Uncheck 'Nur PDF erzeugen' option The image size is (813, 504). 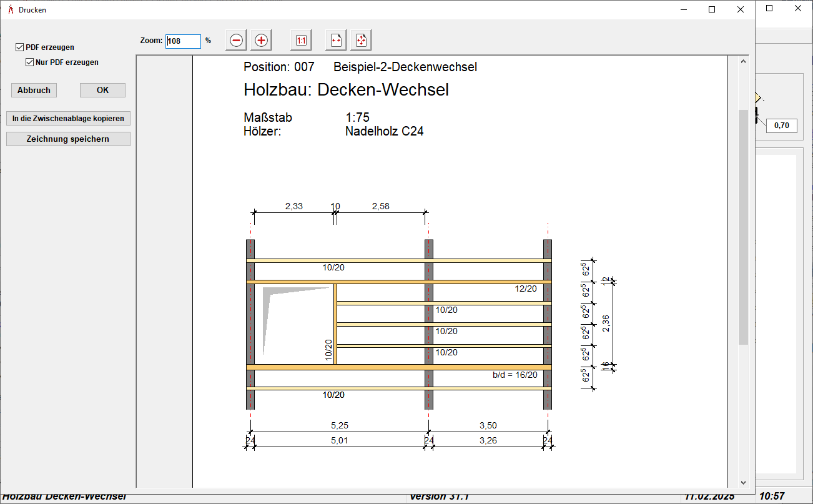(x=29, y=62)
